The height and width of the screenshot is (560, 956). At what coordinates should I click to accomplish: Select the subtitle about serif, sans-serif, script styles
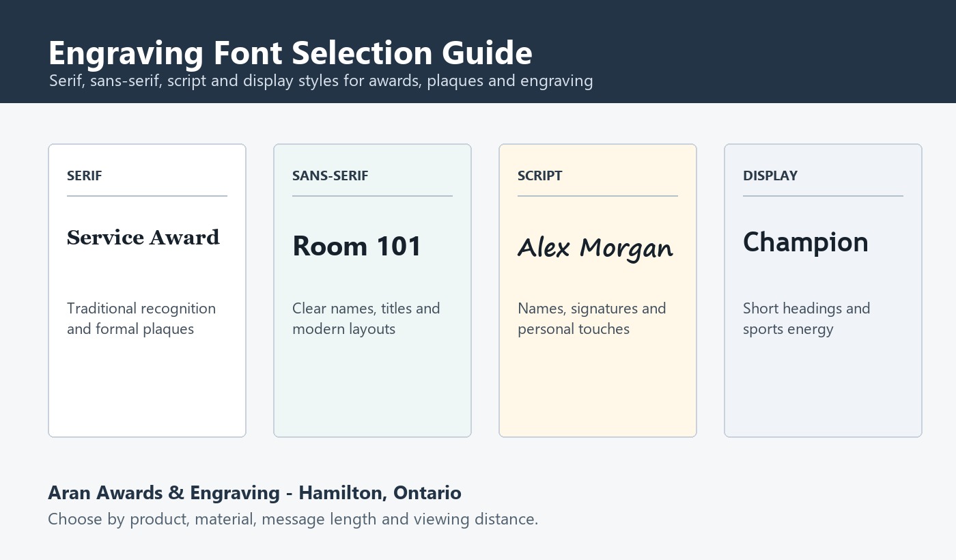click(321, 81)
